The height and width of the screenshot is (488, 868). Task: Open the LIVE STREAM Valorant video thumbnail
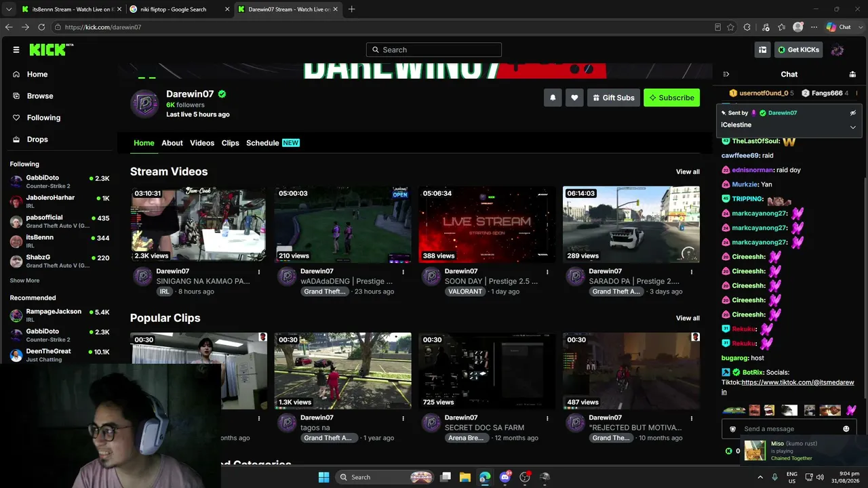[x=487, y=224]
